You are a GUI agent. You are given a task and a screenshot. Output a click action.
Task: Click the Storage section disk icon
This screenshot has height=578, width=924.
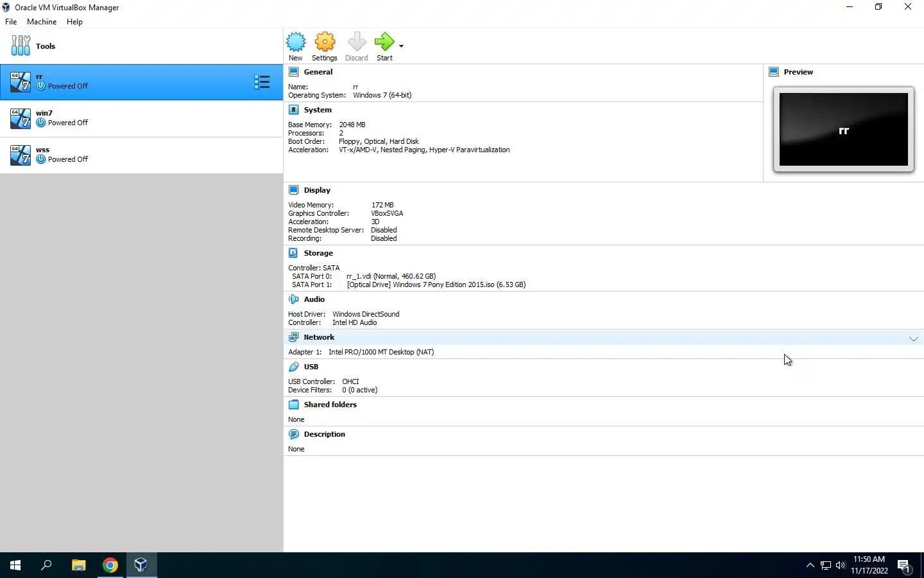point(293,253)
